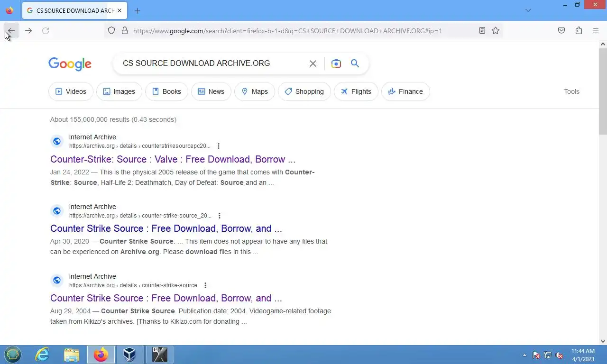Viewport: 607px width, 364px height.
Task: Click the About 155,000,000 results text
Action: click(113, 119)
